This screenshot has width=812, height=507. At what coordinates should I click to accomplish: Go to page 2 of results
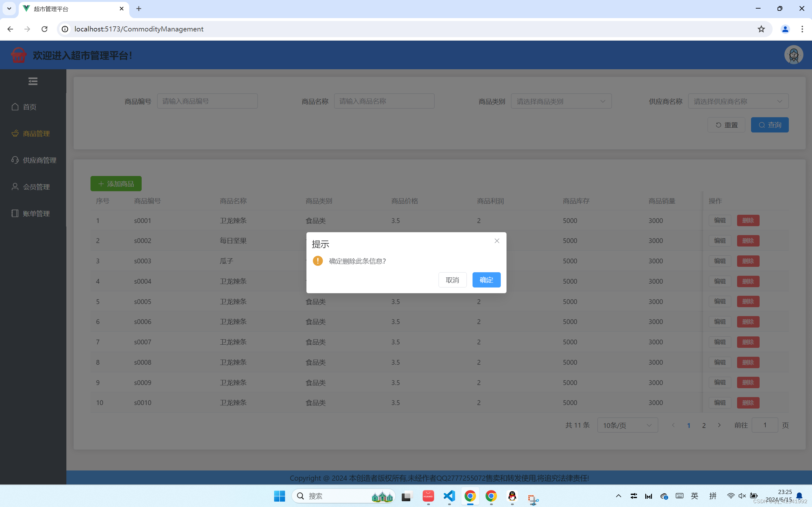click(x=704, y=425)
